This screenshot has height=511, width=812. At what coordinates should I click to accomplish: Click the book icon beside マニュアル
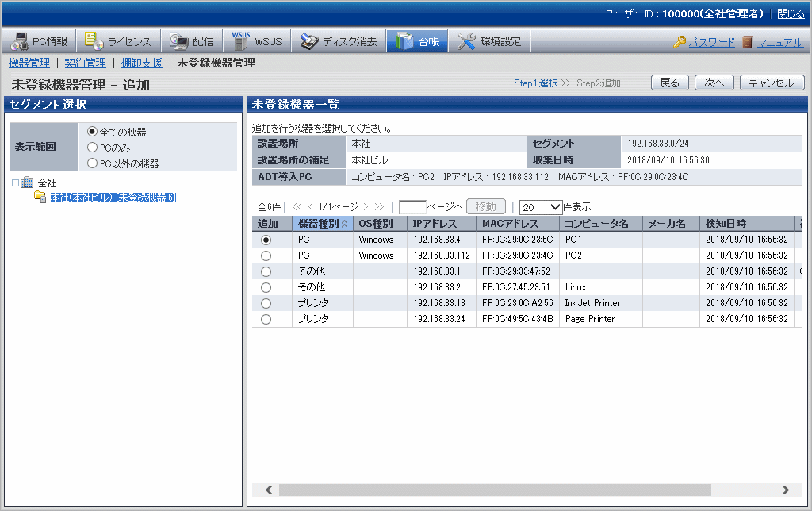point(748,42)
